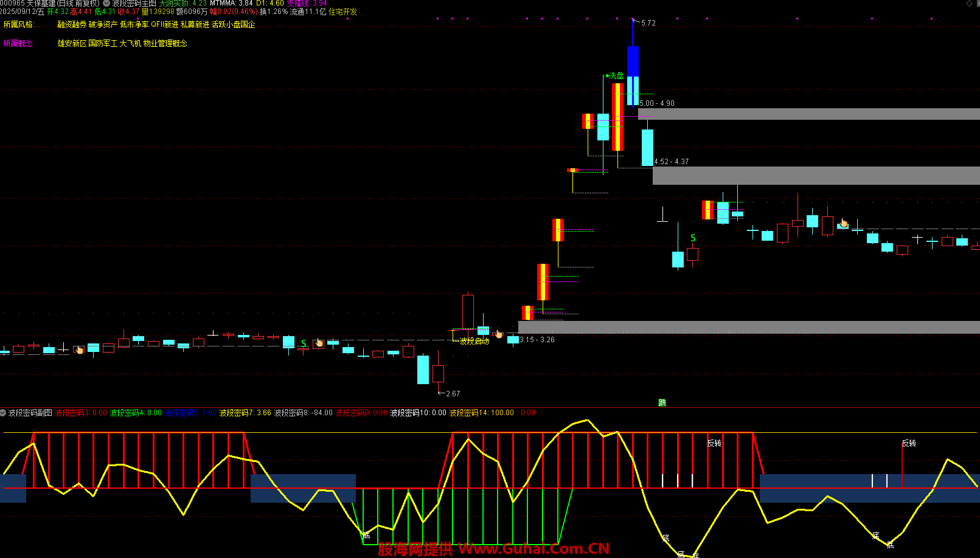Click the 波段密码7: 3.66 readout
The image size is (980, 558).
245,413
